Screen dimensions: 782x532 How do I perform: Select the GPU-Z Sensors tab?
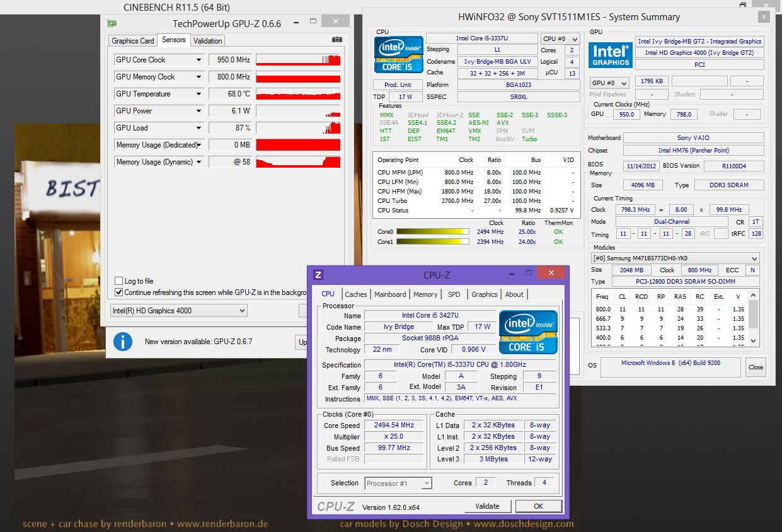click(173, 40)
